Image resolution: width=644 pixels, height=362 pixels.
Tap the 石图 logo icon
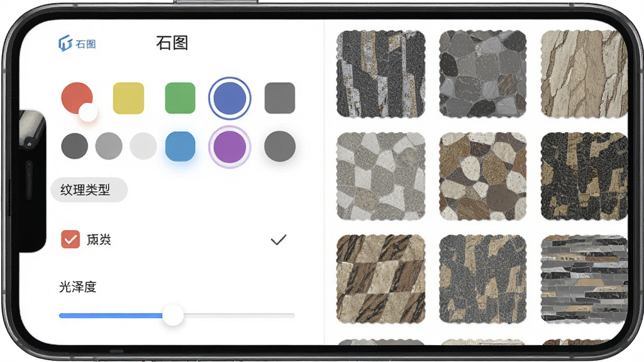click(65, 43)
